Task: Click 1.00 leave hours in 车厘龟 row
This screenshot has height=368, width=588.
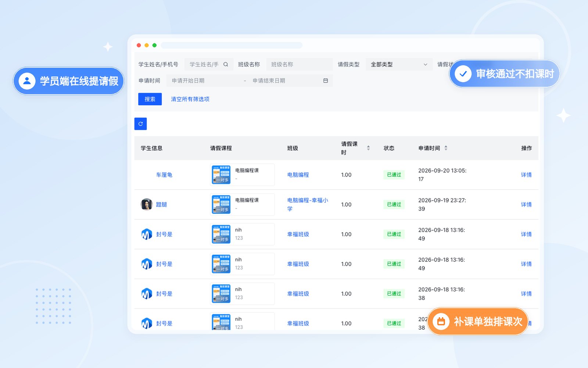Action: 346,175
